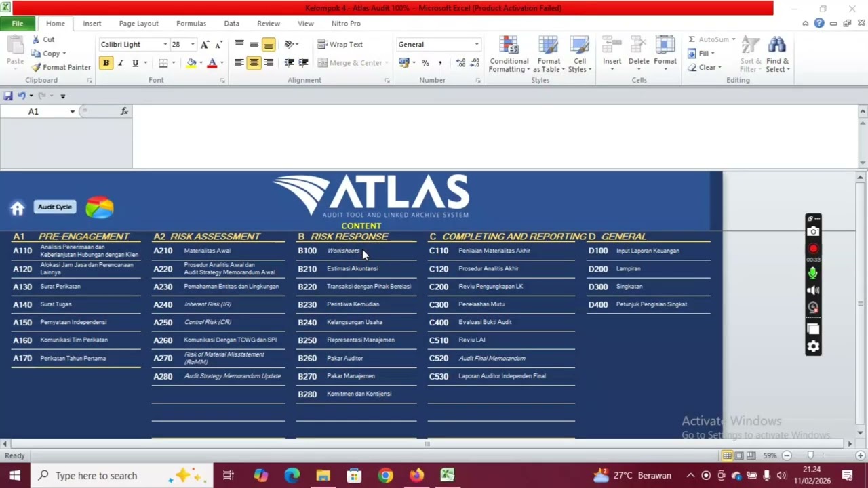Open the font name dropdown
The image size is (868, 488).
point(165,44)
